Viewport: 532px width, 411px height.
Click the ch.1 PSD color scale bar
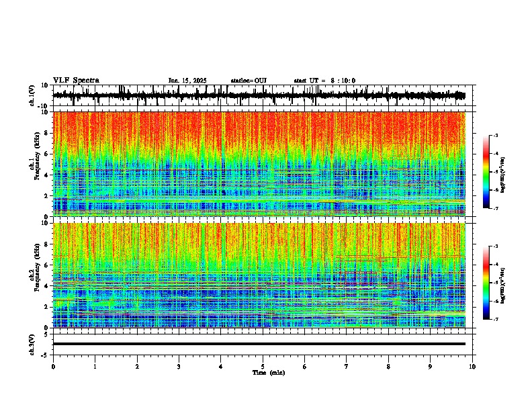[486, 172]
